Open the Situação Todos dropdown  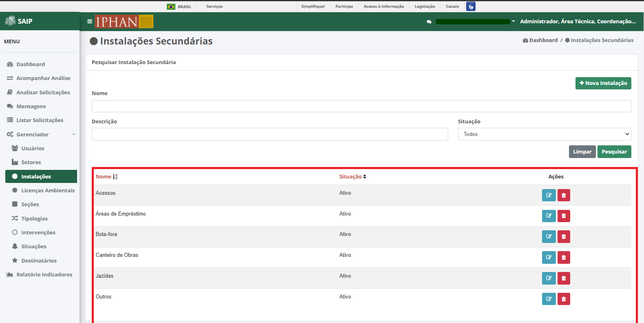544,134
